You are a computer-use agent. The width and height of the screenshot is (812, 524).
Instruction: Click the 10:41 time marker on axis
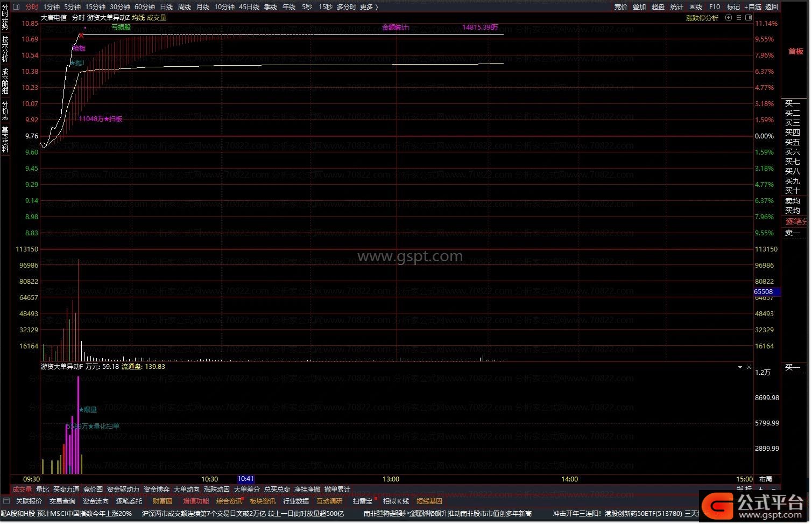(x=245, y=479)
